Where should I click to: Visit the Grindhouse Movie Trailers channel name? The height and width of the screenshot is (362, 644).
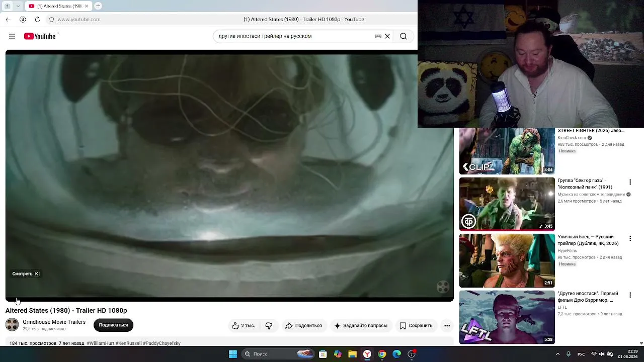point(54,322)
